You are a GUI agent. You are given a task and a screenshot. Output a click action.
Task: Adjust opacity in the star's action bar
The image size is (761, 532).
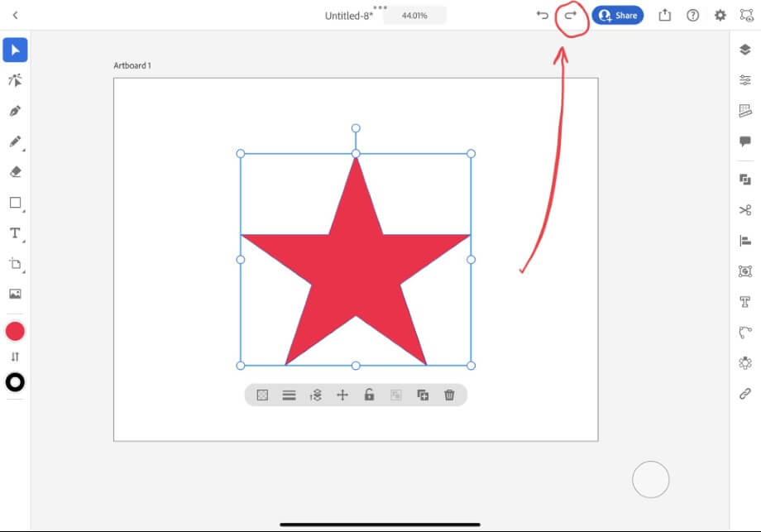coord(262,395)
